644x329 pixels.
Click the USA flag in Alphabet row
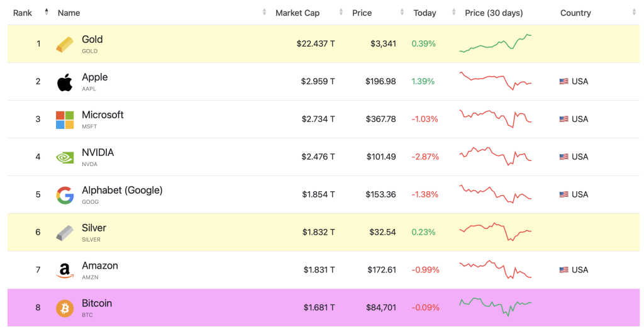click(564, 194)
